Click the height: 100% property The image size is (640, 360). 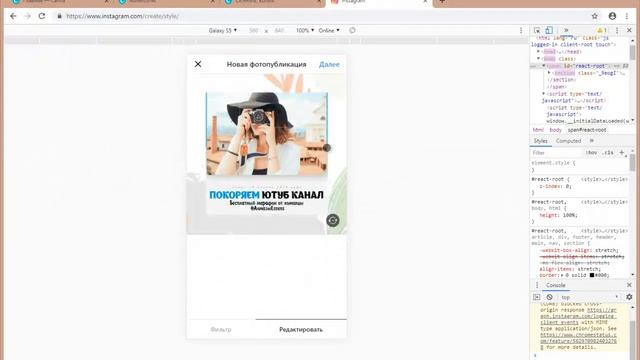[558, 215]
